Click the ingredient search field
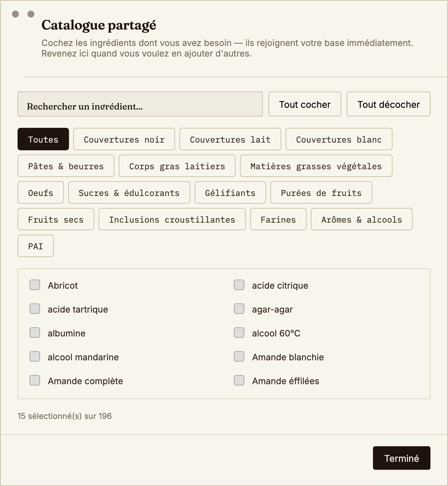This screenshot has width=448, height=486. 140,104
